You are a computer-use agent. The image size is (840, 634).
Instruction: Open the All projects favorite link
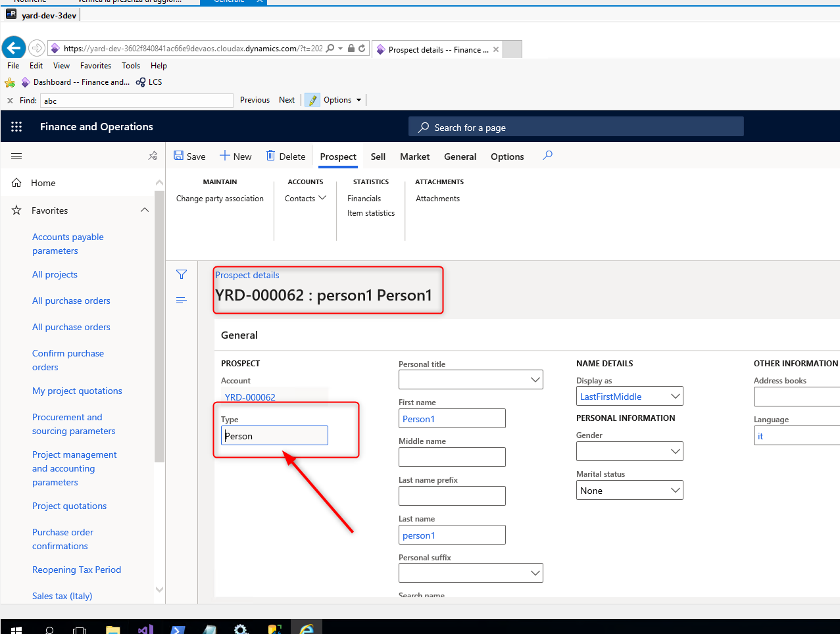(55, 274)
